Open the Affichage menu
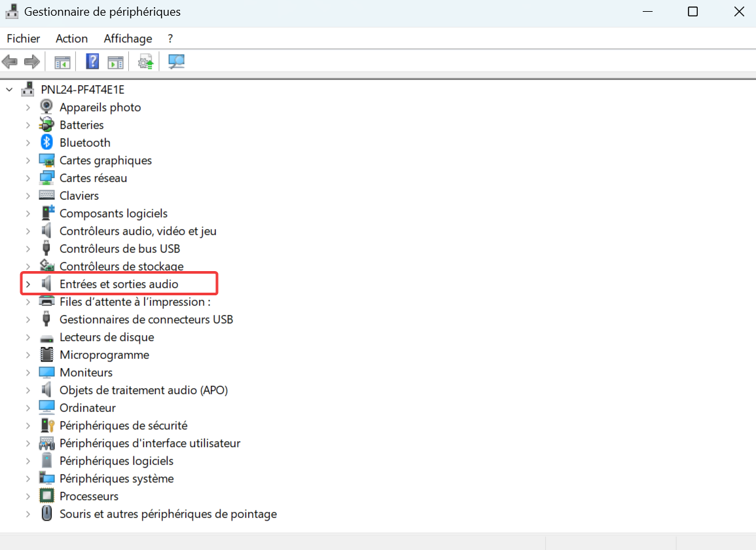756x550 pixels. (128, 39)
